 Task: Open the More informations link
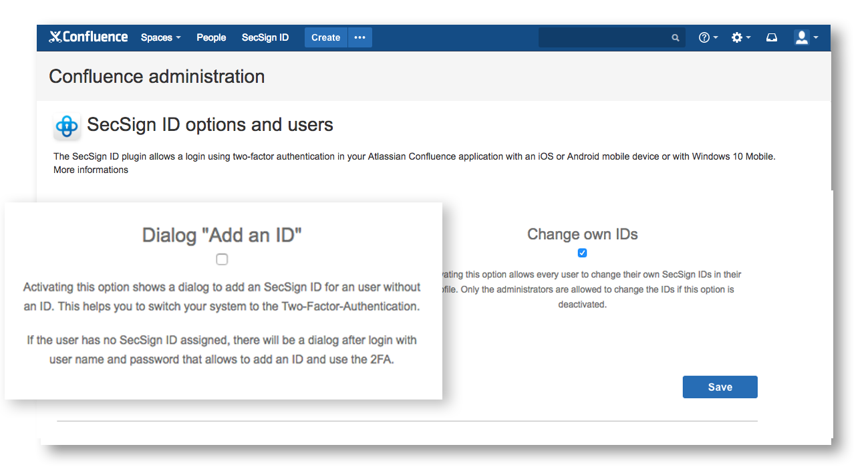[90, 169]
